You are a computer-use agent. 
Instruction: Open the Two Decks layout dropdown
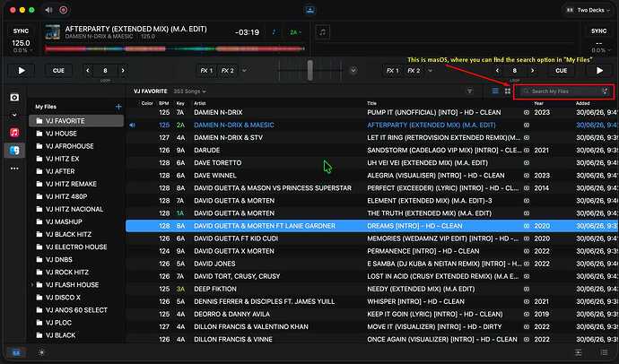(x=588, y=10)
